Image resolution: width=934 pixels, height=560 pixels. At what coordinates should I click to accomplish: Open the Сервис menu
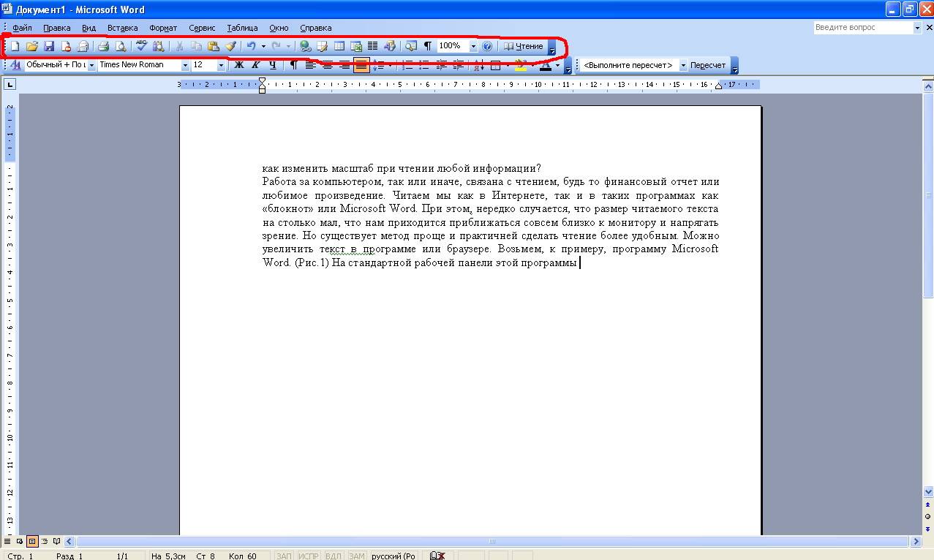coord(202,28)
